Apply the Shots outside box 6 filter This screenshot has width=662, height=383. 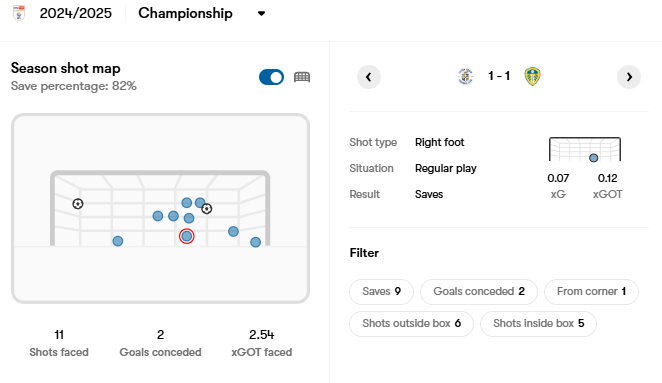[x=411, y=323]
